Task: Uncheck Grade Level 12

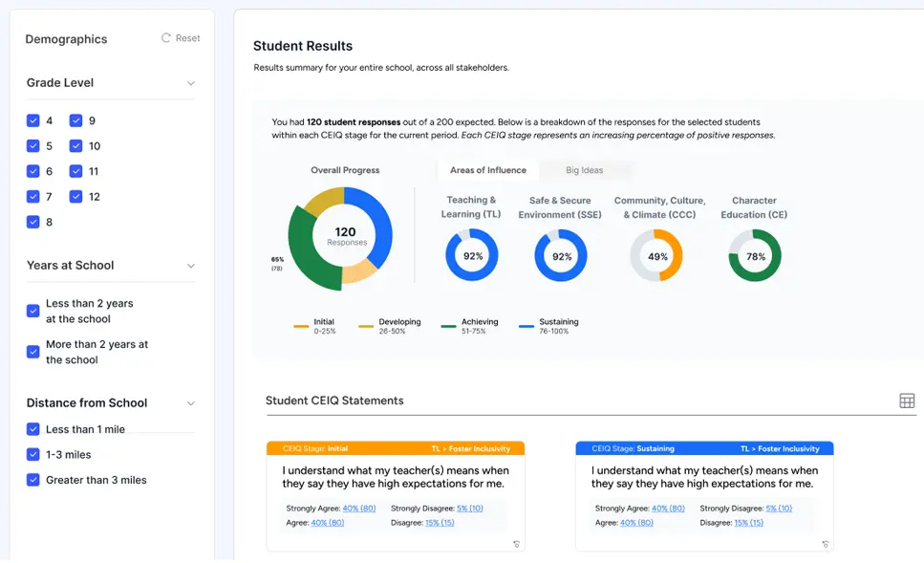Action: (x=77, y=196)
